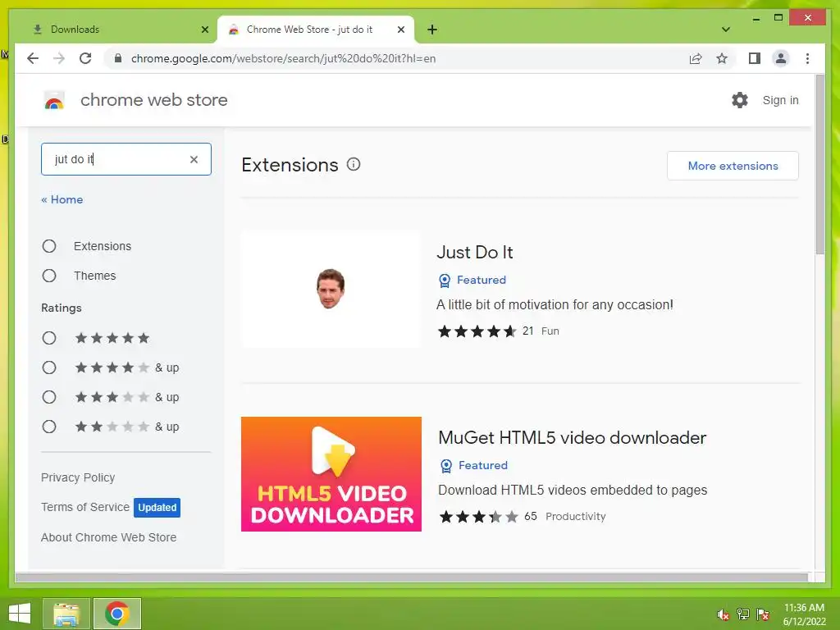Select the Chrome Web Store tab
The height and width of the screenshot is (630, 840).
[x=316, y=30]
